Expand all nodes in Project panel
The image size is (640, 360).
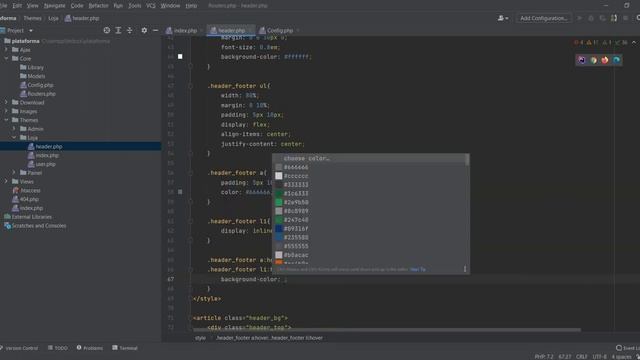(118, 30)
